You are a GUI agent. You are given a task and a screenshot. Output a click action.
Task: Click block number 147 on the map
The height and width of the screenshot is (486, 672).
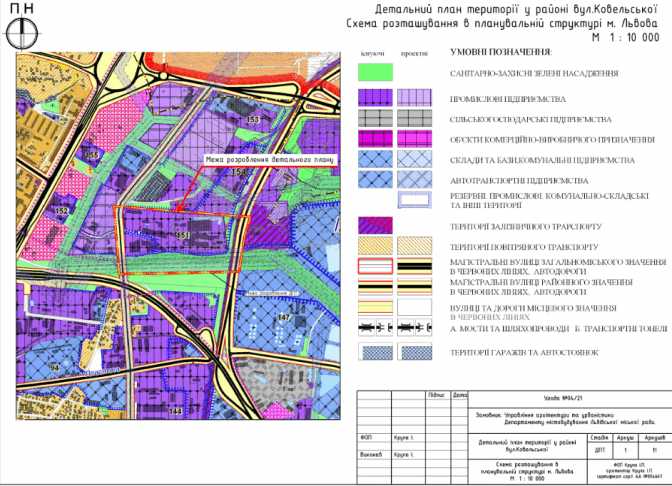[283, 316]
